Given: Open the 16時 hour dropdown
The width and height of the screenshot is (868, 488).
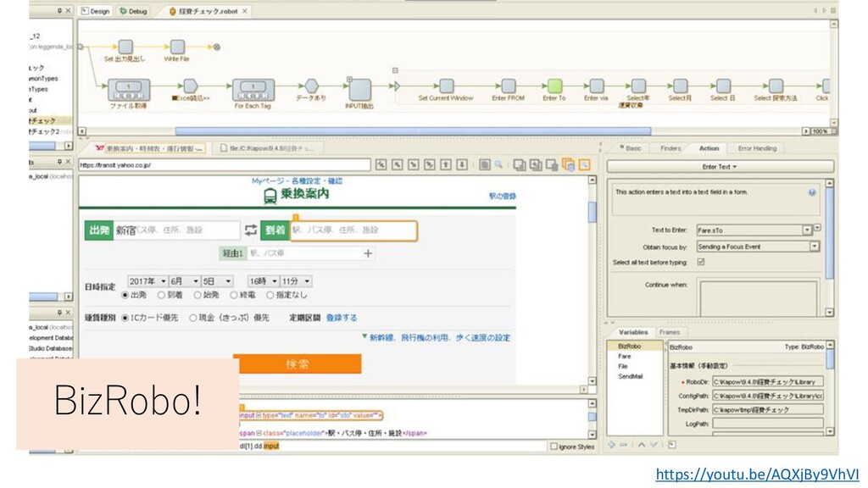Looking at the screenshot, I should (263, 281).
